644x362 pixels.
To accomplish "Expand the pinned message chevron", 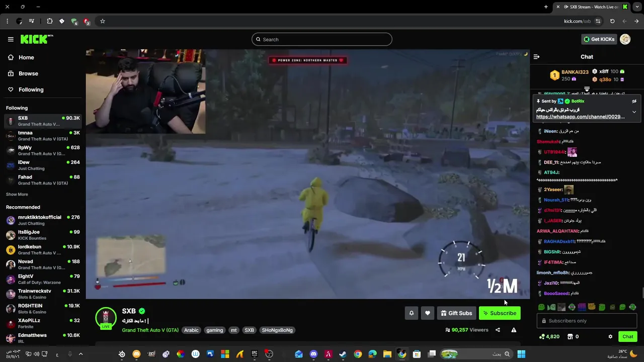I will tap(634, 112).
